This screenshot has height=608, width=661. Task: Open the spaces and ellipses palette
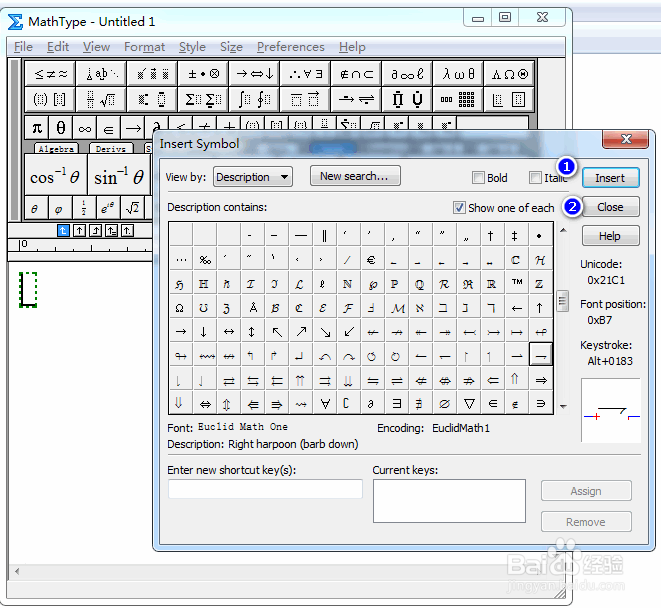[101, 74]
